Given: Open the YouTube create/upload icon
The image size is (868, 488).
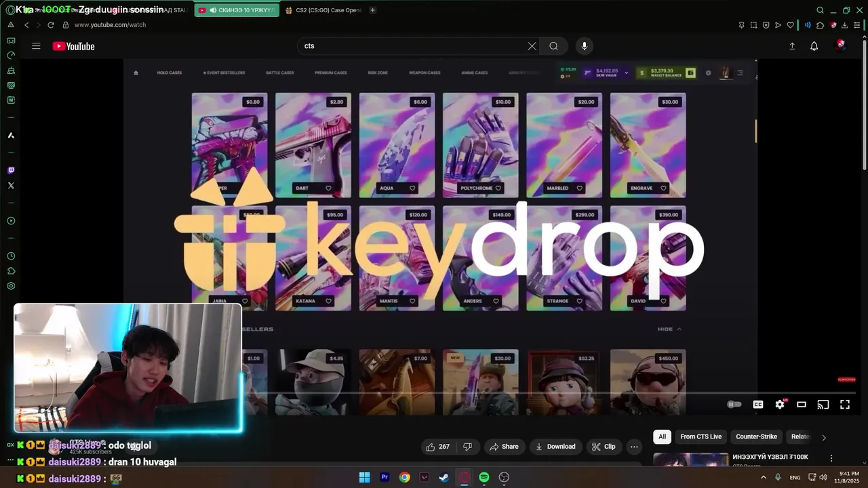Looking at the screenshot, I should point(792,46).
